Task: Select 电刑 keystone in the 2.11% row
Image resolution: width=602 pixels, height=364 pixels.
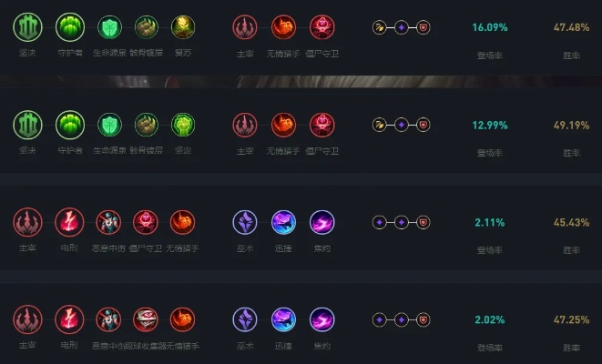Action: coord(70,222)
